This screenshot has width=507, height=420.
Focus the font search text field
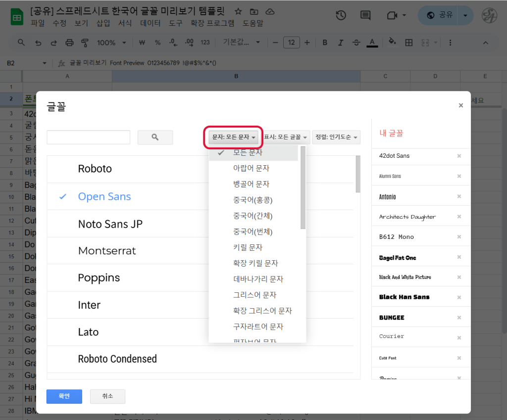pyautogui.click(x=88, y=137)
